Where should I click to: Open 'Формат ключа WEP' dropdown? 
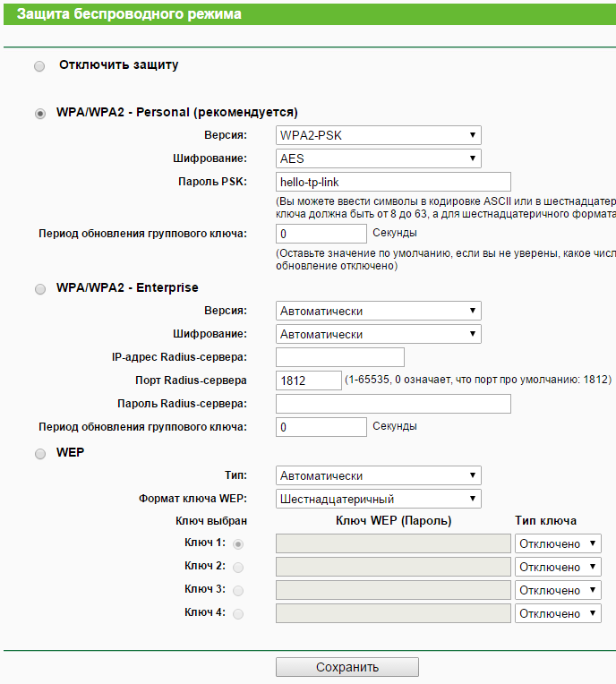click(x=378, y=499)
